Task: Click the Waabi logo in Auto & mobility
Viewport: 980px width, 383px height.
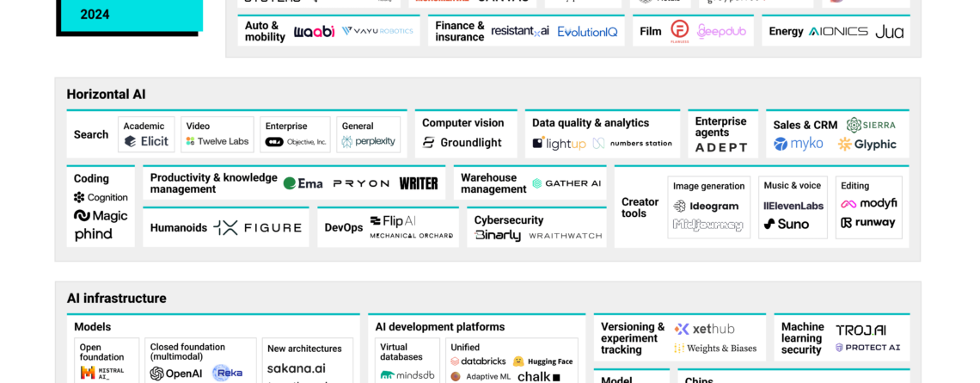Action: coord(314,31)
